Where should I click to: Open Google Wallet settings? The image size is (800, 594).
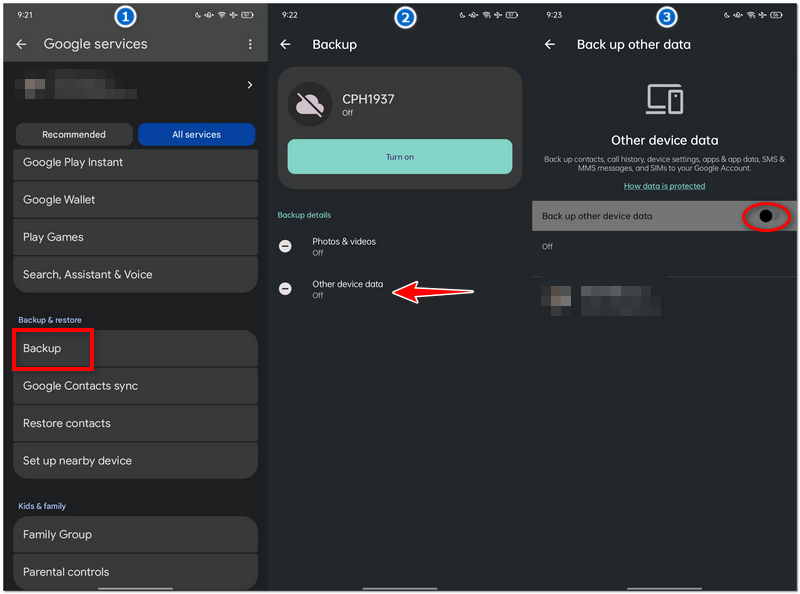pyautogui.click(x=135, y=200)
